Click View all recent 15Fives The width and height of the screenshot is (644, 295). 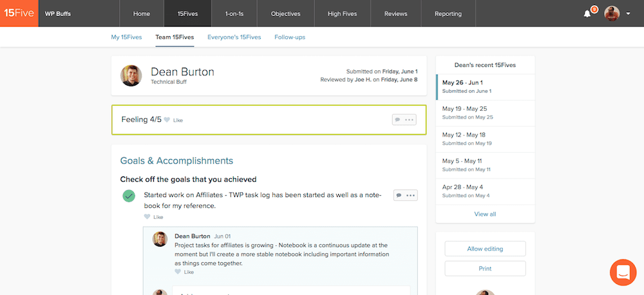click(485, 214)
